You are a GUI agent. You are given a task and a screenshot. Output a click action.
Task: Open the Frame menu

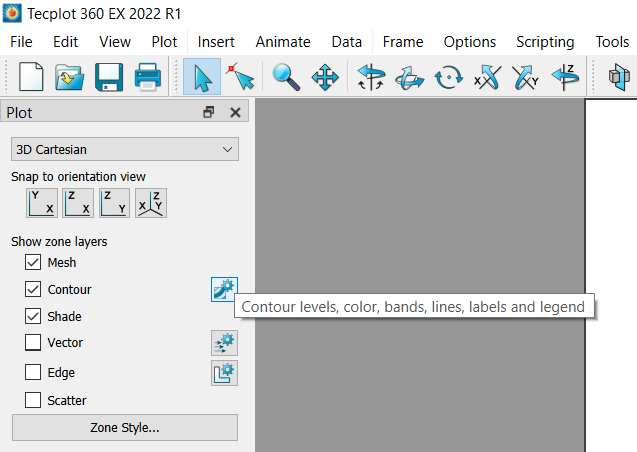point(403,42)
